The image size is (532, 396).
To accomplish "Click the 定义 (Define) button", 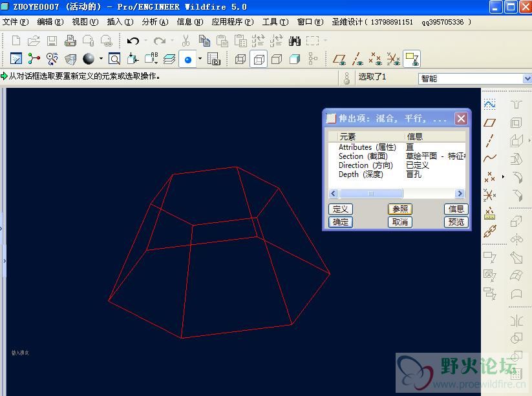I will pos(341,209).
